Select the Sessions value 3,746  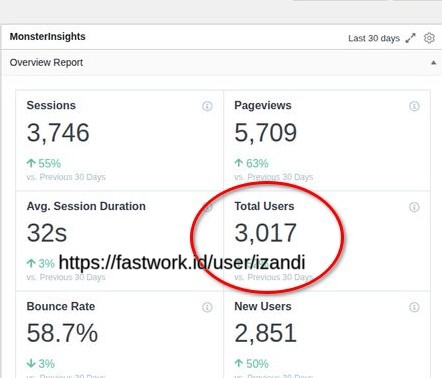point(58,133)
